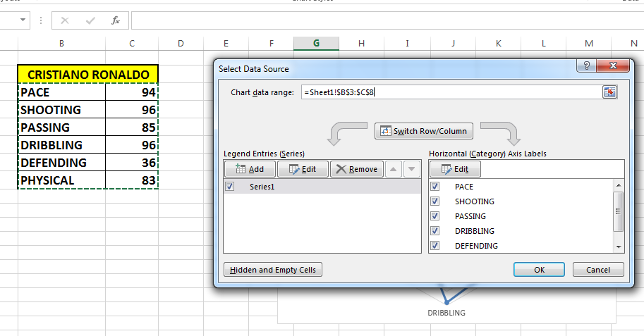The width and height of the screenshot is (644, 336).
Task: Select column E header
Action: [x=226, y=44]
